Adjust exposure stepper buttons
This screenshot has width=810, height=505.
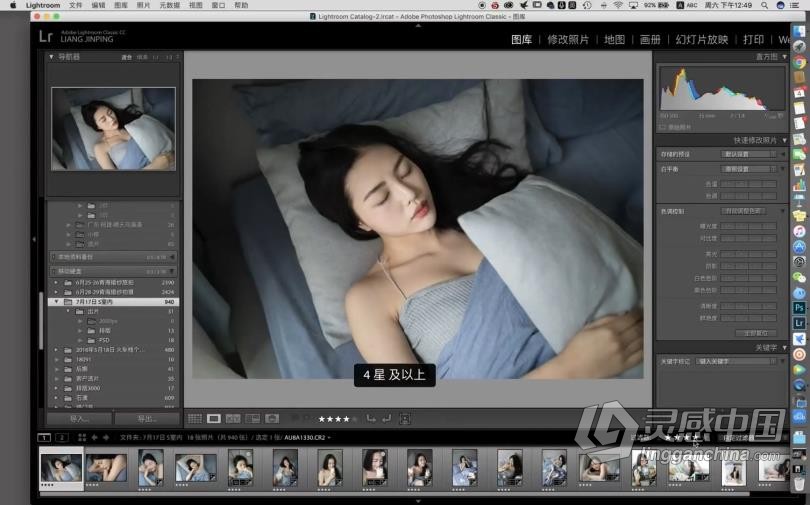749,226
